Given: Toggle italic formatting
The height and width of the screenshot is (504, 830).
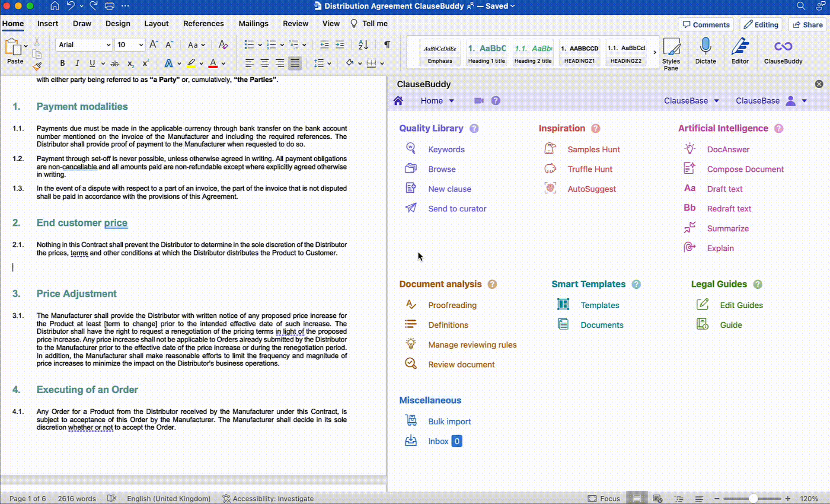Looking at the screenshot, I should tap(77, 63).
